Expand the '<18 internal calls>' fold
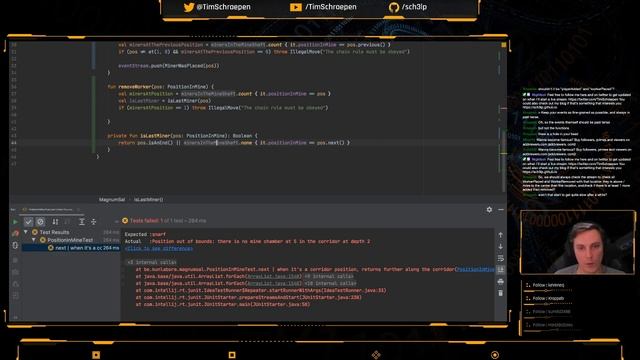The height and width of the screenshot is (360, 640). coord(331,283)
